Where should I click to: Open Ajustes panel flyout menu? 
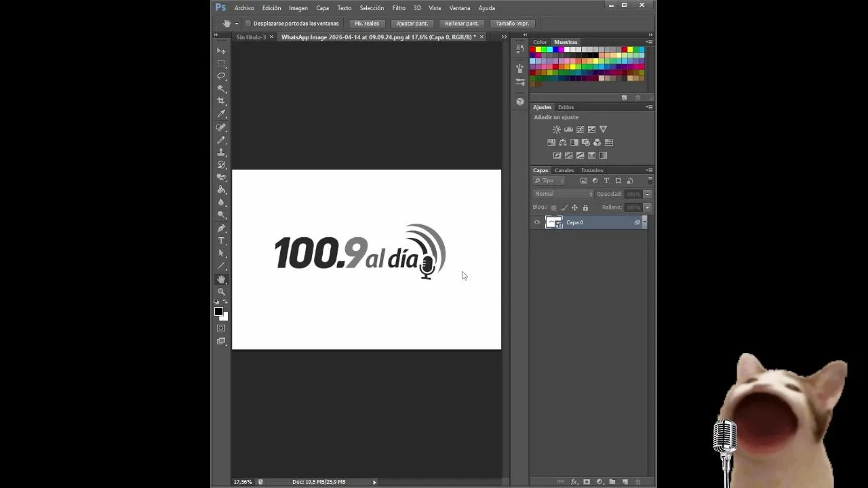tap(649, 107)
